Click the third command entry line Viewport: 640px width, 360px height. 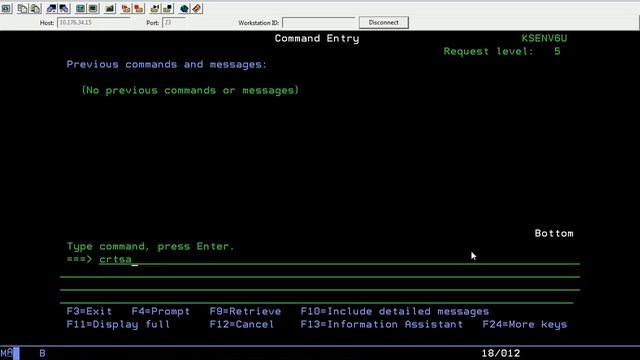[x=320, y=285]
